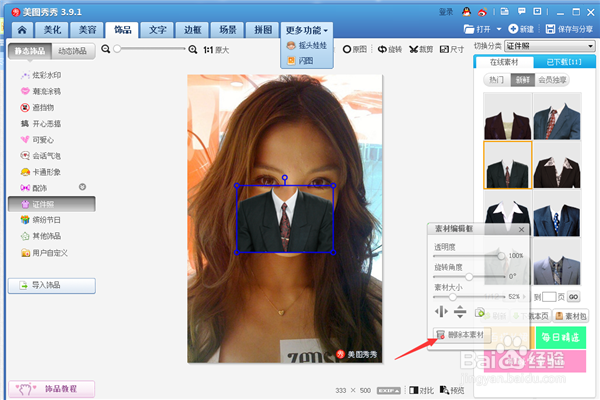Viewport: 600px width, 400px height.
Task: Click the 原图 button
Action: [x=355, y=49]
